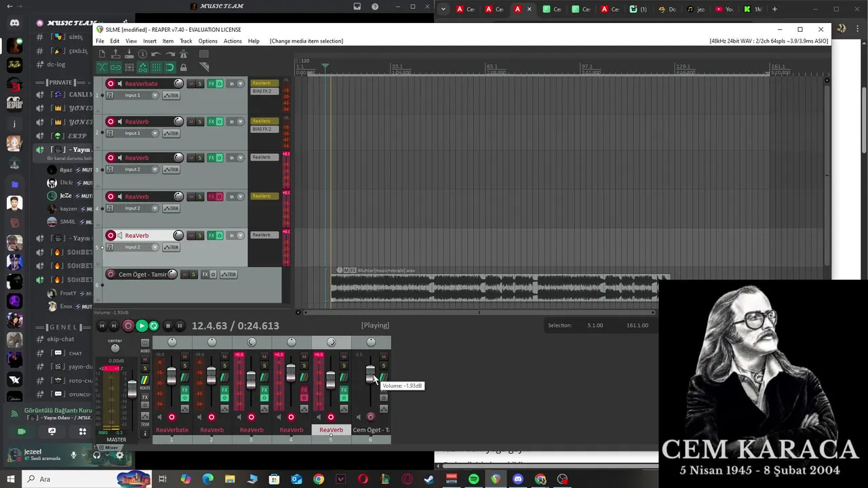This screenshot has width=868, height=488.
Task: Toggle grid lines toolbar icon
Action: point(156,67)
